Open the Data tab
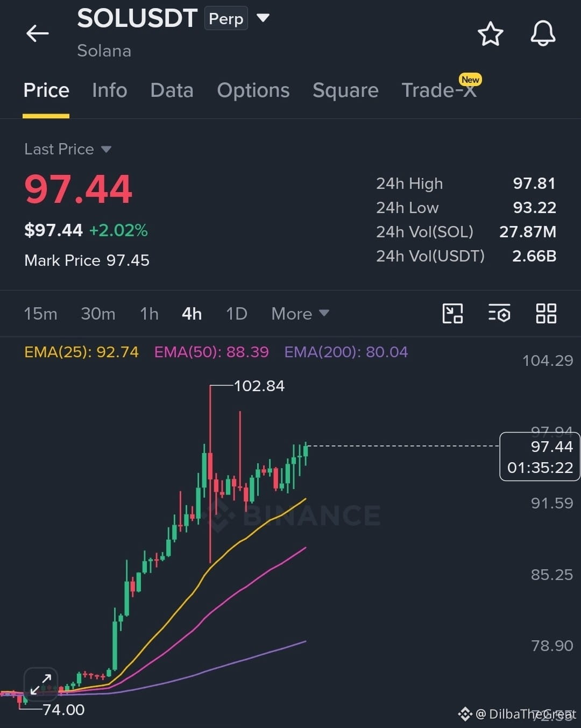This screenshot has width=581, height=728. (172, 90)
